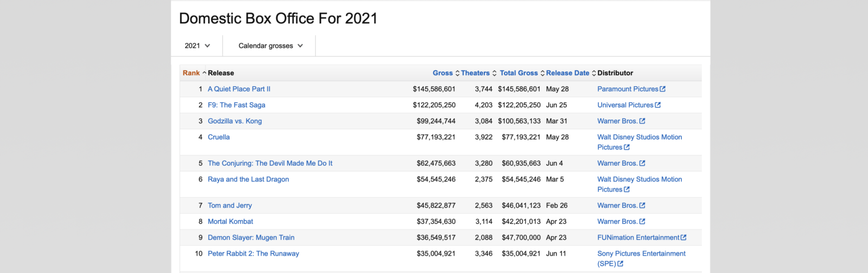Click the theaters value 2,375
868x273 pixels.
click(484, 179)
